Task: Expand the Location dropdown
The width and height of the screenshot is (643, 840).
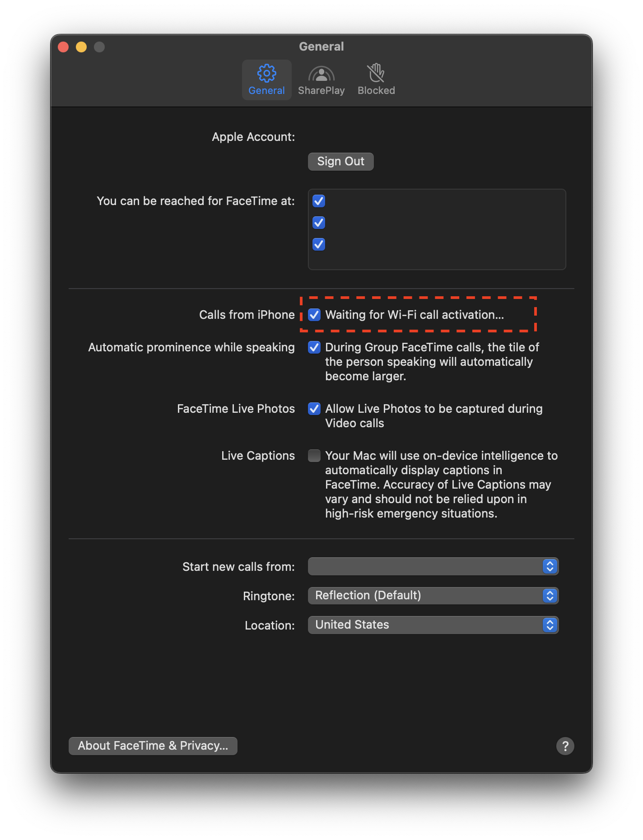Action: coord(433,625)
